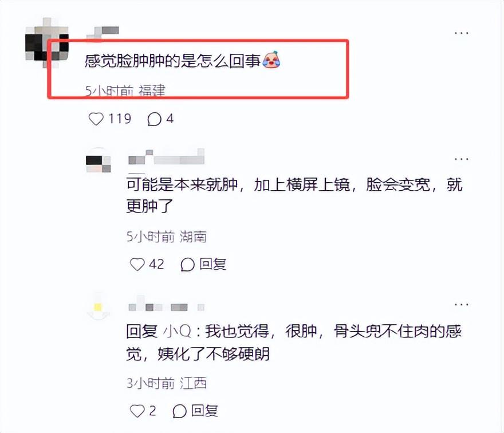The image size is (504, 433).
Task: Like the Jiangxi reply with 2 likes
Action: coord(137,411)
